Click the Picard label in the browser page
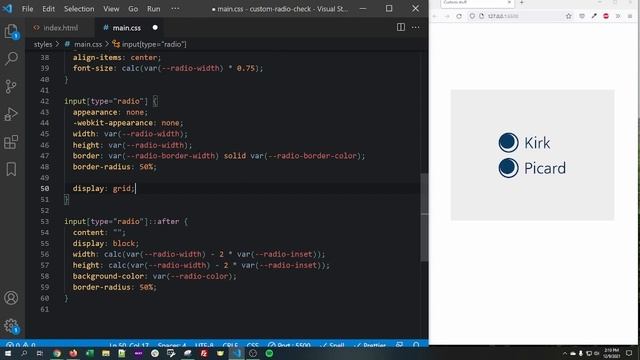The image size is (640, 360). [545, 168]
